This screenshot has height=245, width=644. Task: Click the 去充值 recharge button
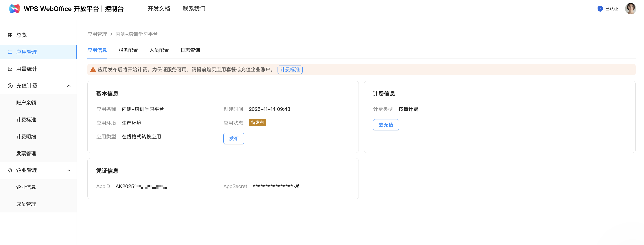(386, 125)
